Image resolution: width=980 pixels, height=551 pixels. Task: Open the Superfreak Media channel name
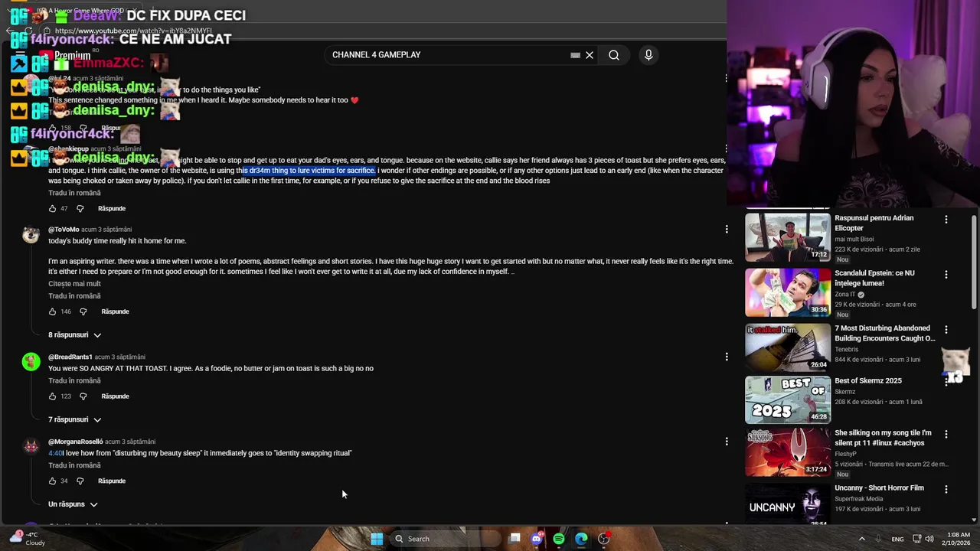(861, 499)
